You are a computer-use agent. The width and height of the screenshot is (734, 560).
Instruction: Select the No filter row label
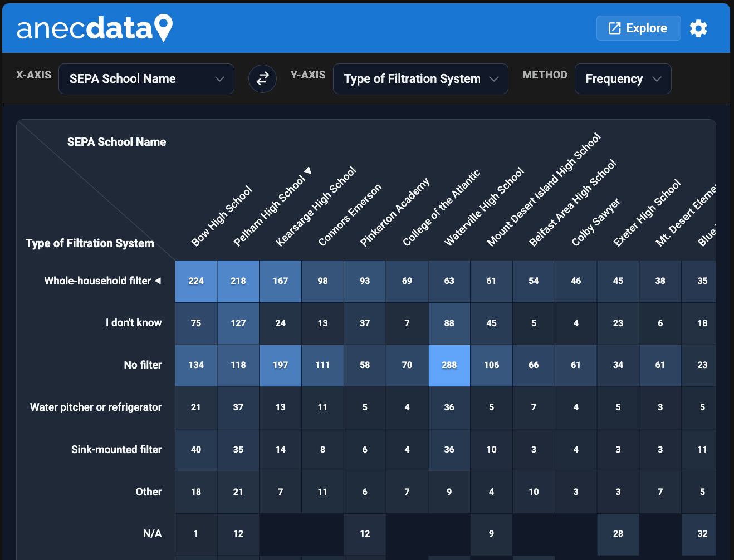(x=143, y=365)
